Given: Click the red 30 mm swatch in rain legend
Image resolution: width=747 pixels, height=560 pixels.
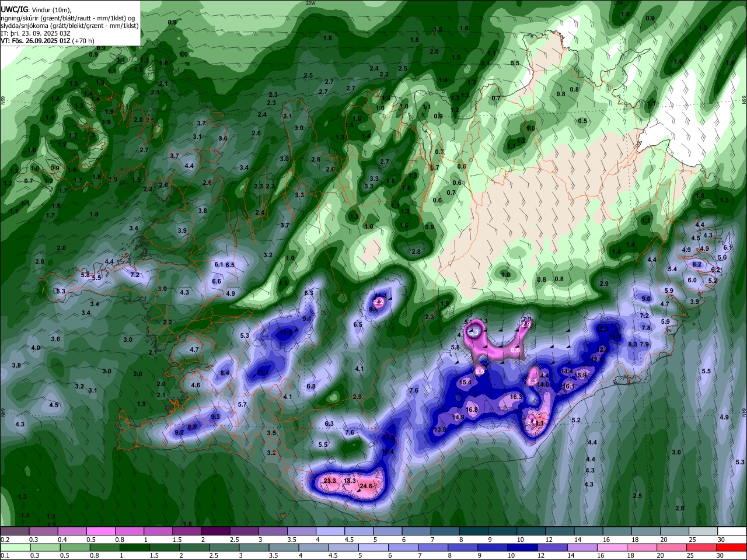Looking at the screenshot, I should [x=732, y=548].
